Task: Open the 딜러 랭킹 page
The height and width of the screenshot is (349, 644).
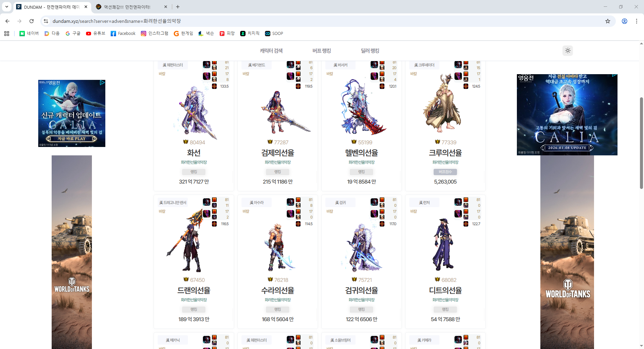Action: point(370,51)
